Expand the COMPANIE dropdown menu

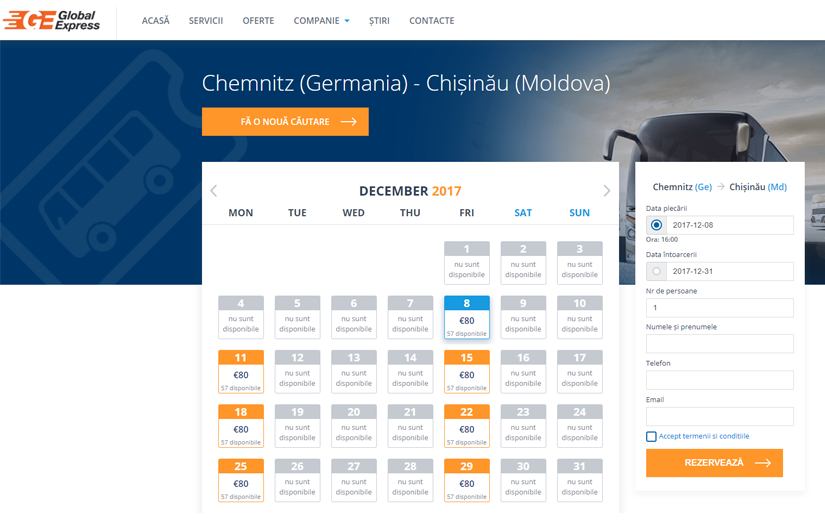(x=321, y=21)
